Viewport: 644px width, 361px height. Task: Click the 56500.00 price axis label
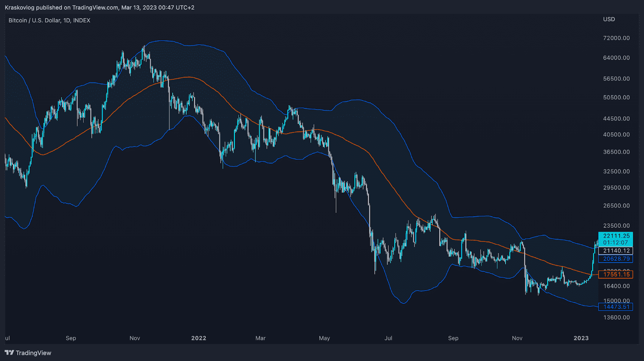(616, 79)
